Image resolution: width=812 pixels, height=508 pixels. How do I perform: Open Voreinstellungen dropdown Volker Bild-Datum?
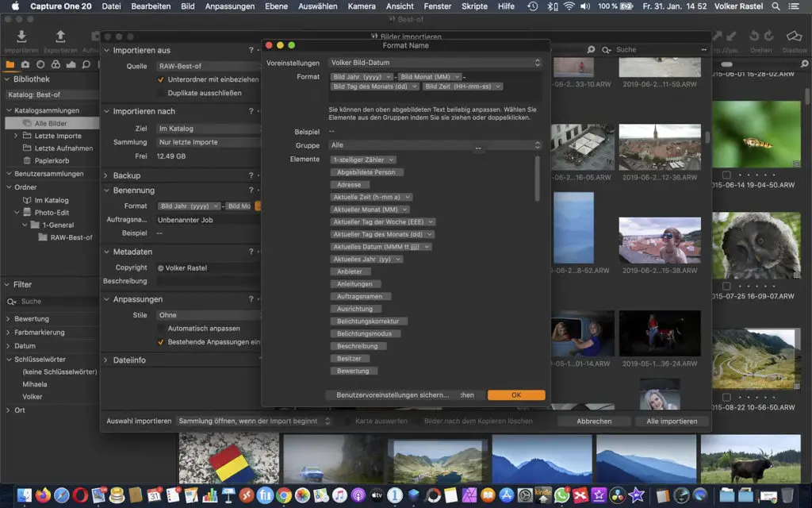[435, 63]
